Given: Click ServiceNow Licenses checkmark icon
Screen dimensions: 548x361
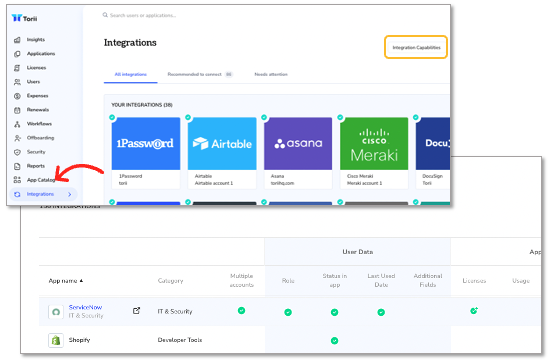Looking at the screenshot, I should pos(474,310).
